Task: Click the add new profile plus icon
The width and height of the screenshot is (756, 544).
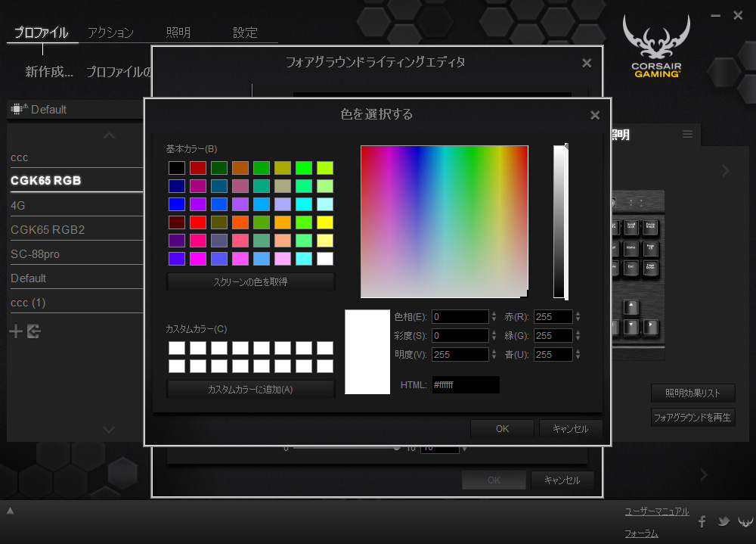Action: tap(16, 331)
